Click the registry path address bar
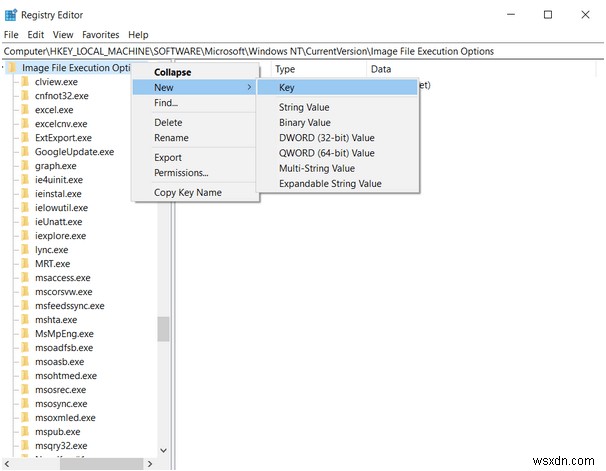 (x=303, y=51)
